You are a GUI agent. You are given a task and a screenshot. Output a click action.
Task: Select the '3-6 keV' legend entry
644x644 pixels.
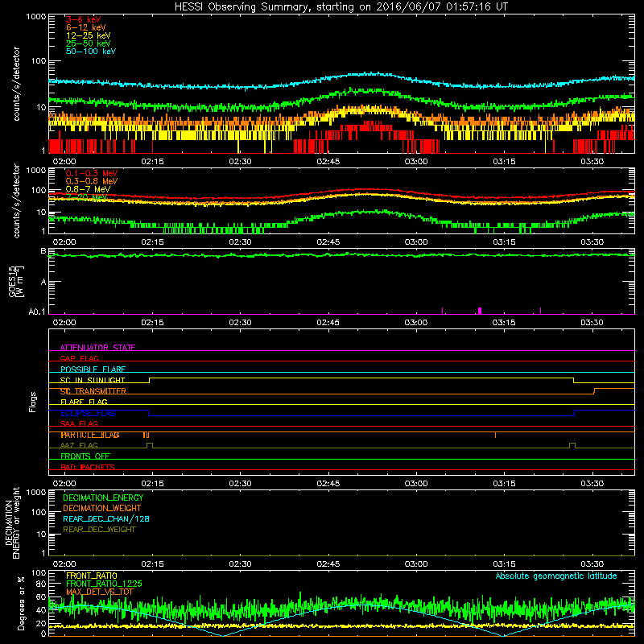pos(84,19)
